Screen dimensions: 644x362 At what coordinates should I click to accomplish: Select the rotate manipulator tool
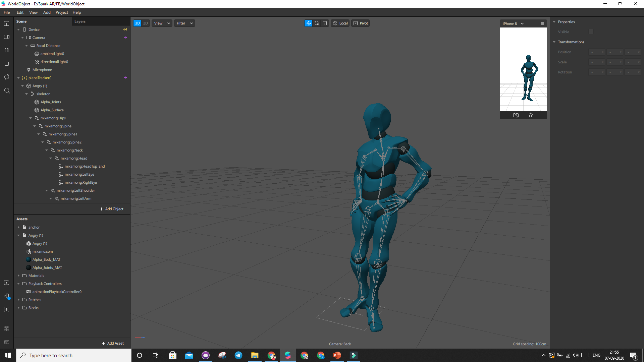[x=317, y=23]
